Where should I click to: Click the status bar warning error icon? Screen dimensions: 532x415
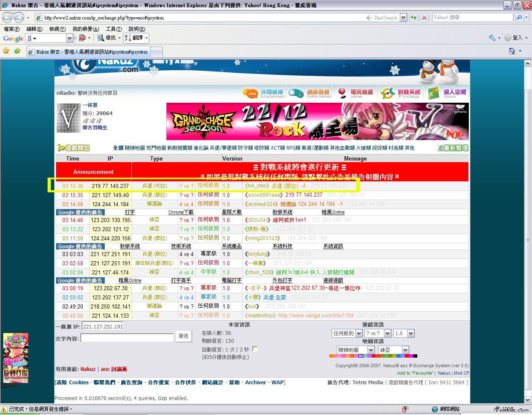[5, 409]
